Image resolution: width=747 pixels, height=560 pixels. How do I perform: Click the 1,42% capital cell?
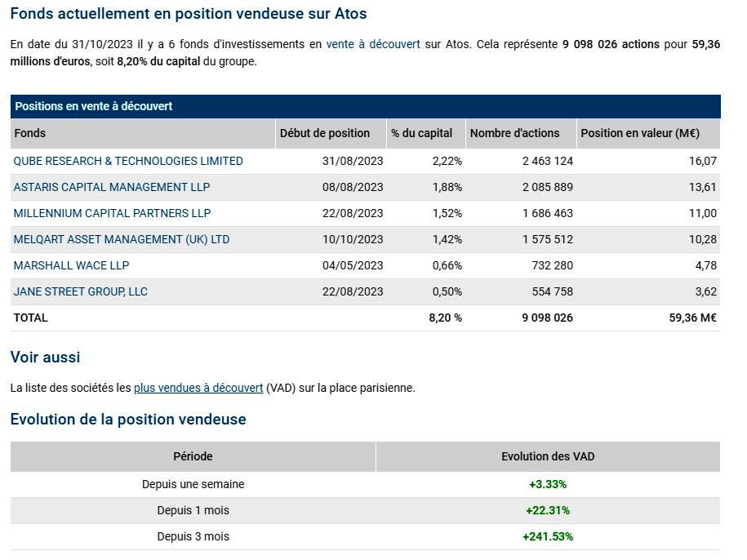point(447,239)
